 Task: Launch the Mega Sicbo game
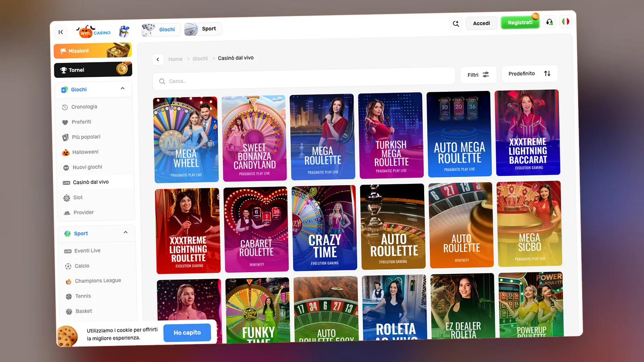coord(529,224)
